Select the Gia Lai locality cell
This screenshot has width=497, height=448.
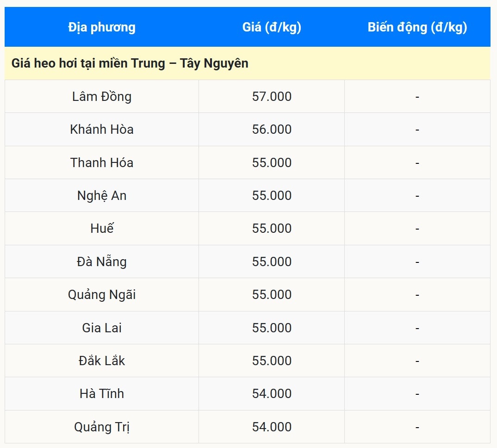coord(102,328)
